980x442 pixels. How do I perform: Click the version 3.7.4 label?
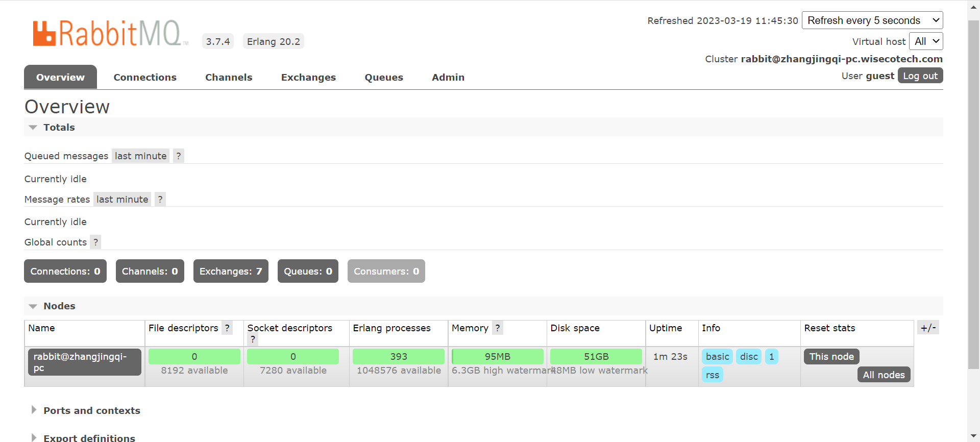pyautogui.click(x=218, y=41)
